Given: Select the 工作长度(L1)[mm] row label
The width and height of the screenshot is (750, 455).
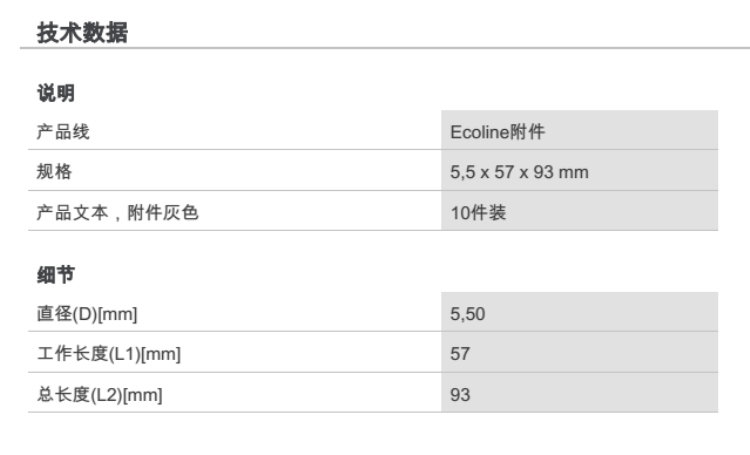Looking at the screenshot, I should [108, 353].
